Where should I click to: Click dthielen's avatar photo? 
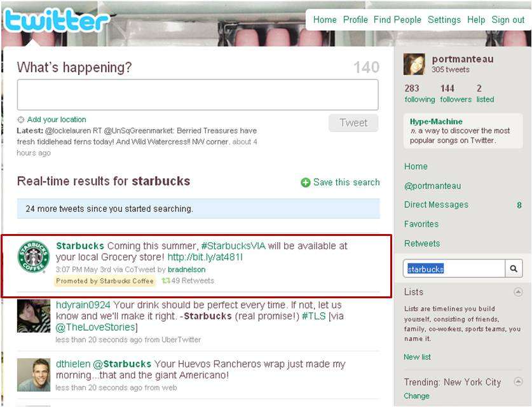[34, 375]
